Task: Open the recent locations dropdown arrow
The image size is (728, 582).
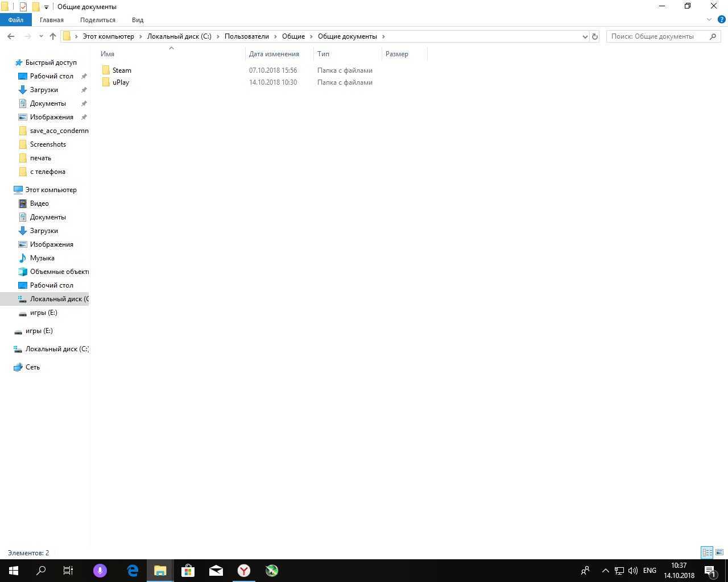Action: point(41,36)
